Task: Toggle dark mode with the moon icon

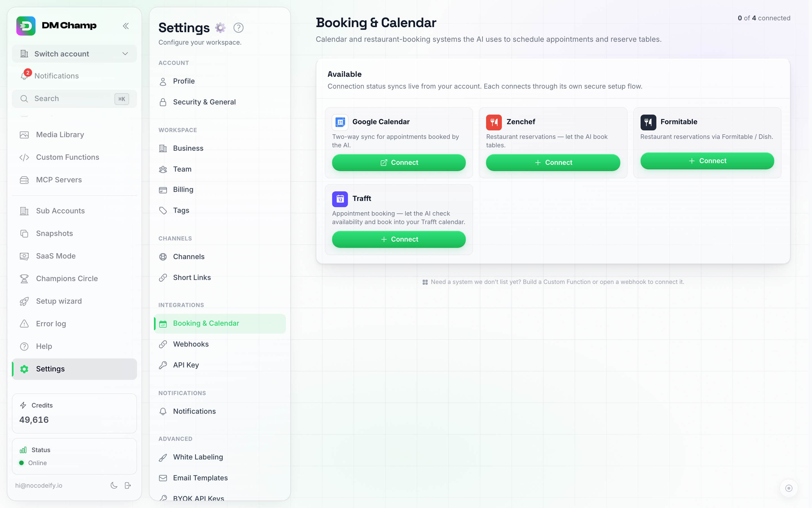Action: (x=114, y=485)
